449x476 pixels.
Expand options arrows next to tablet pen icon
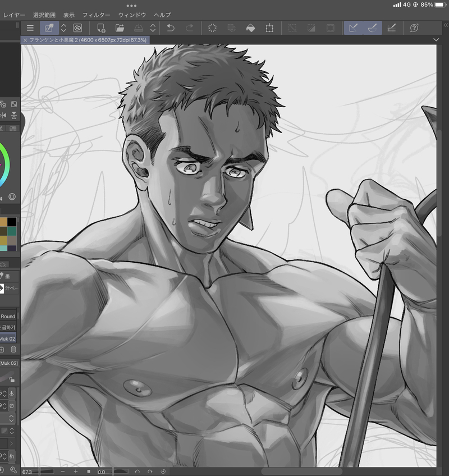click(63, 28)
